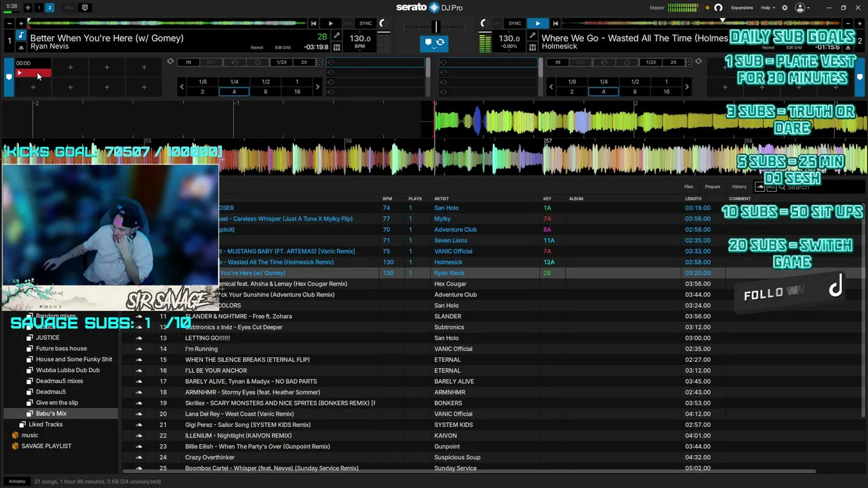Halve the loop with right deck 1/2X

[651, 62]
